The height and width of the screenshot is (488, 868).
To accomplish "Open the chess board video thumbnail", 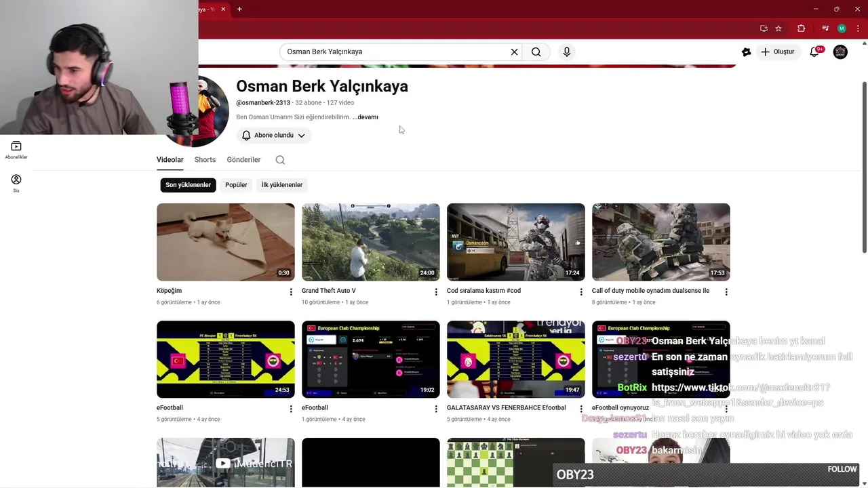I will [x=516, y=462].
